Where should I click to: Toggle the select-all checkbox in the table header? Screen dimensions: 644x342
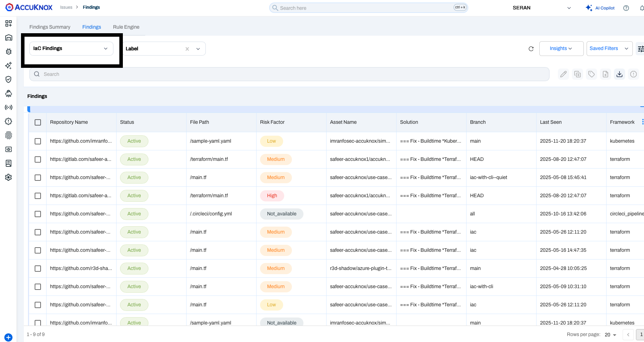pos(38,122)
